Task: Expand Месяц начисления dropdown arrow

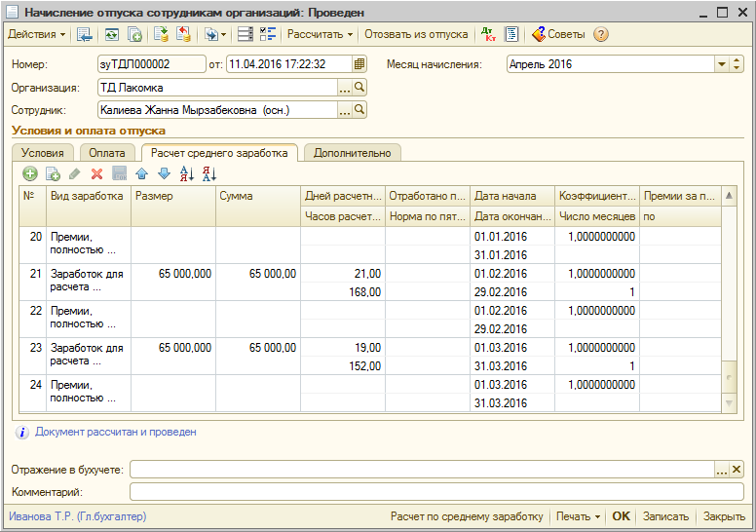Action: [x=722, y=64]
